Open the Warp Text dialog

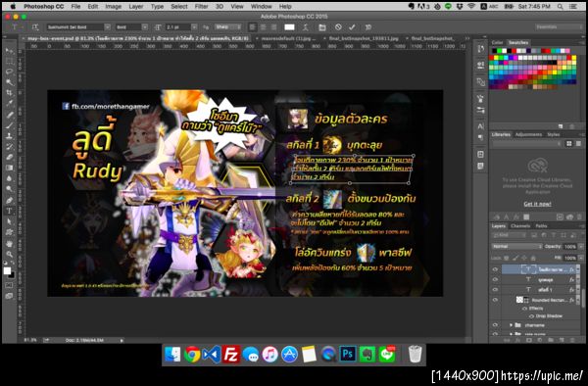pos(306,27)
